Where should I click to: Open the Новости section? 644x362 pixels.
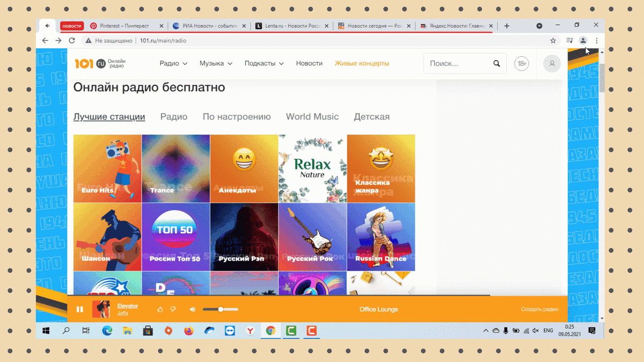(309, 63)
